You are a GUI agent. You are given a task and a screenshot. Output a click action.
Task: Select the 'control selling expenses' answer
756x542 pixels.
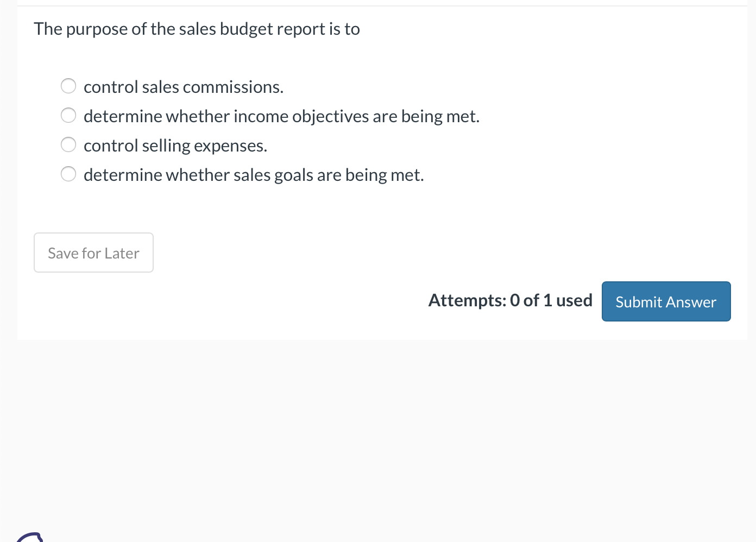(68, 144)
